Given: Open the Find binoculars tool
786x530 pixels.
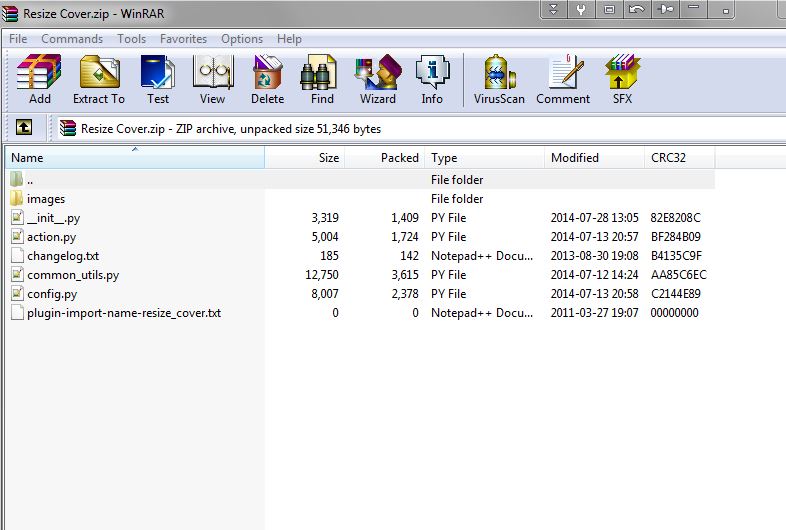Looking at the screenshot, I should click(x=322, y=79).
